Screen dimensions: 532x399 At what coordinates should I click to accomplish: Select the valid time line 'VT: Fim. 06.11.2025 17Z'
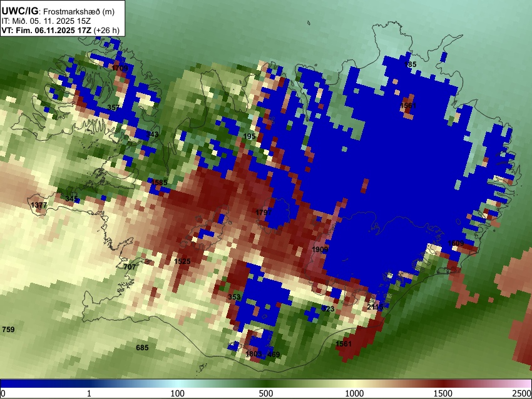46,31
